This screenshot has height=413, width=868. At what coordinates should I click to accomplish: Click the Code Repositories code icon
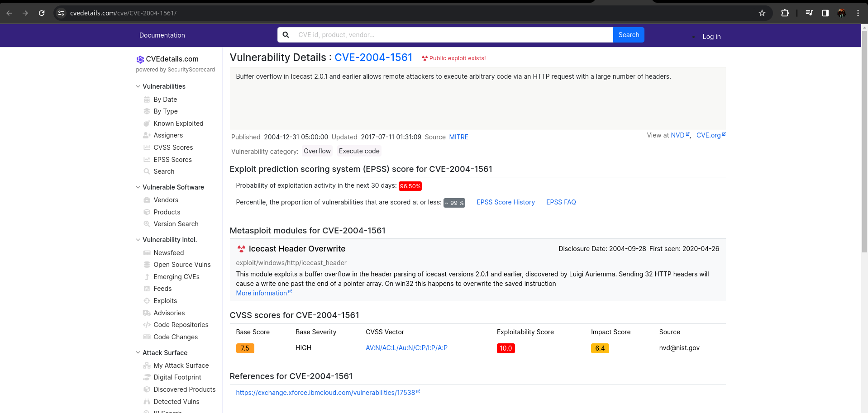pos(147,325)
